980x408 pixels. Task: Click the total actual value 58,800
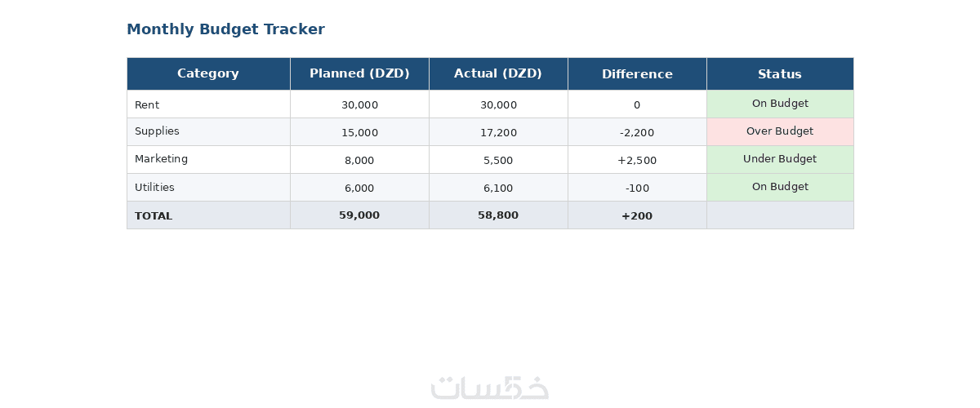pos(498,215)
